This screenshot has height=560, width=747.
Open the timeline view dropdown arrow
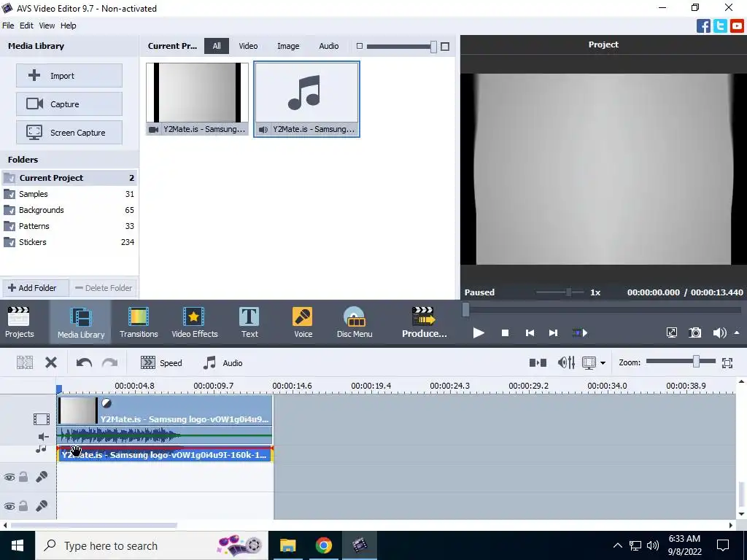603,363
